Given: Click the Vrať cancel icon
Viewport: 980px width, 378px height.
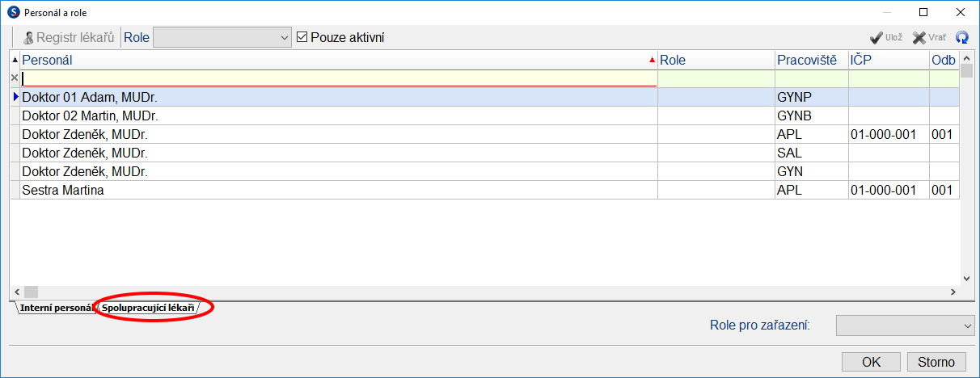Looking at the screenshot, I should [919, 38].
